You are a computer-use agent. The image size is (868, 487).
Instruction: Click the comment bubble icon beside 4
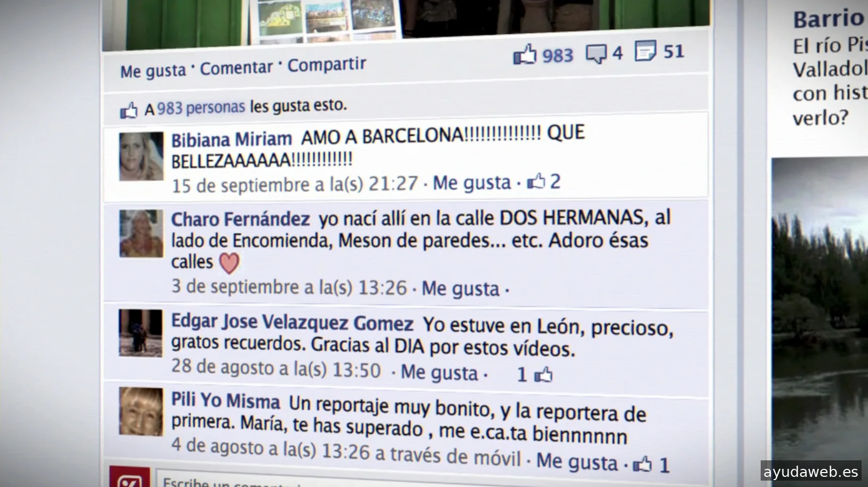[x=596, y=54]
